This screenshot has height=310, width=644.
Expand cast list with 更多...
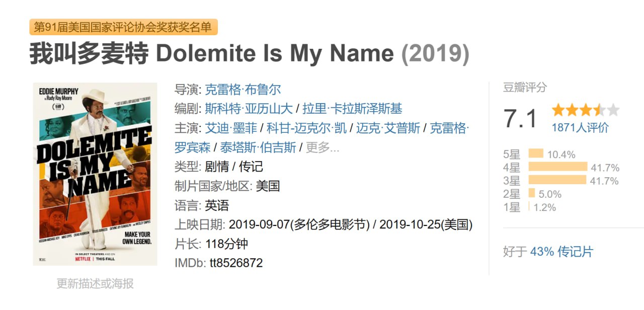[323, 147]
